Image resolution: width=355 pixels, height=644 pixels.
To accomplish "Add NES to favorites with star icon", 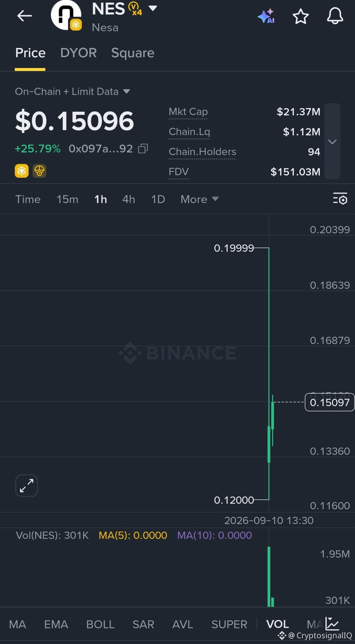I will (300, 16).
